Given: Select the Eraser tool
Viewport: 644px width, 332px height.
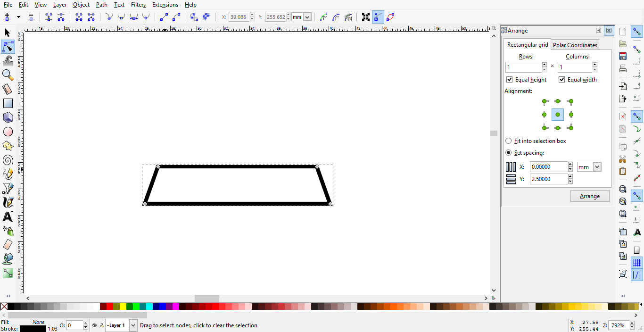Looking at the screenshot, I should coord(8,245).
